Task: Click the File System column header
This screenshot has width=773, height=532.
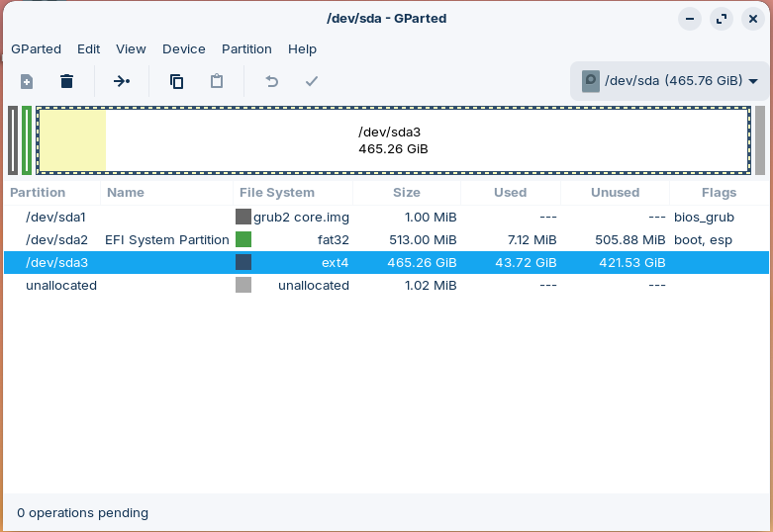Action: 277,193
